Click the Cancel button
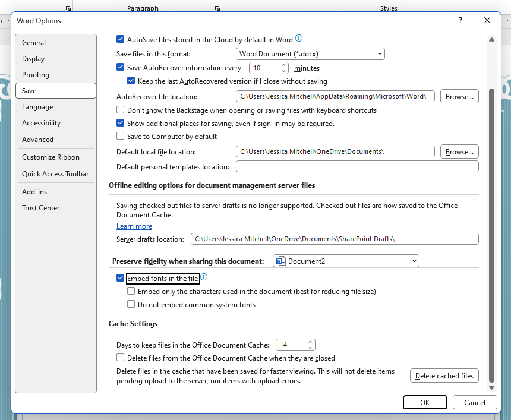The height and width of the screenshot is (420, 511). pyautogui.click(x=475, y=402)
